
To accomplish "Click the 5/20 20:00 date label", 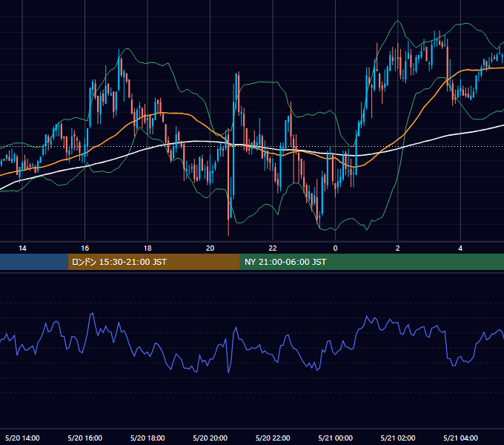I will [x=210, y=438].
